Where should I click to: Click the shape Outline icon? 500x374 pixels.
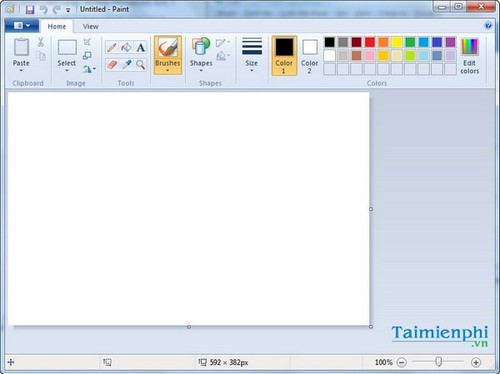pyautogui.click(x=221, y=43)
